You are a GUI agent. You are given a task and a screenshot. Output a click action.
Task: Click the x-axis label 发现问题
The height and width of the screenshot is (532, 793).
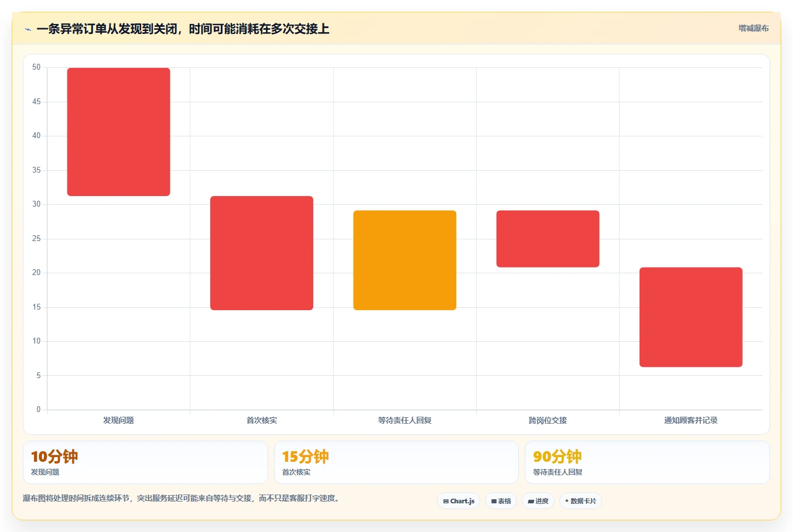tap(119, 420)
